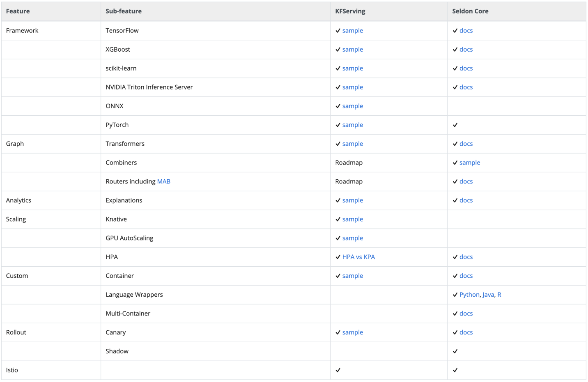Image resolution: width=588 pixels, height=382 pixels.
Task: Click the R language wrapper link
Action: tap(499, 295)
